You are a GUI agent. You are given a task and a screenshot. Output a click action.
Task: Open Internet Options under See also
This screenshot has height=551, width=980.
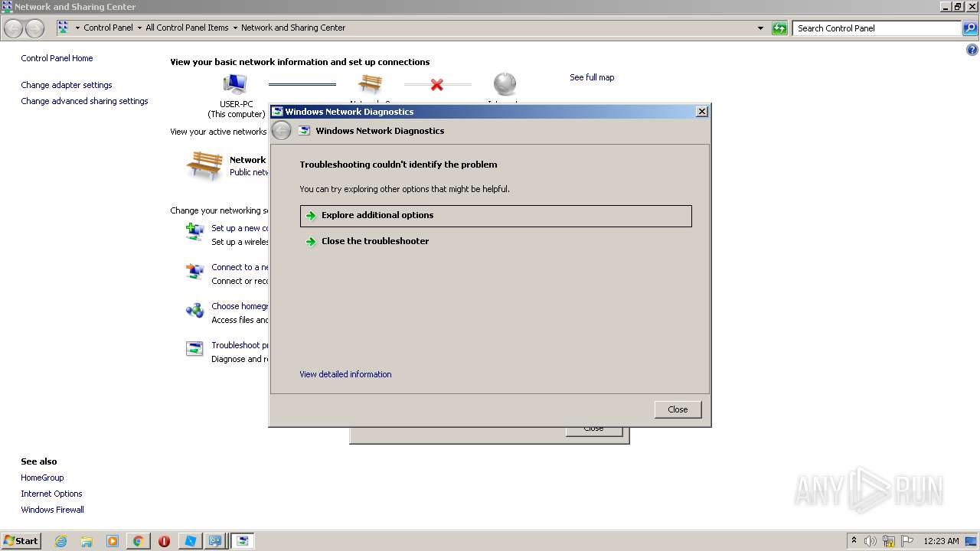click(51, 494)
